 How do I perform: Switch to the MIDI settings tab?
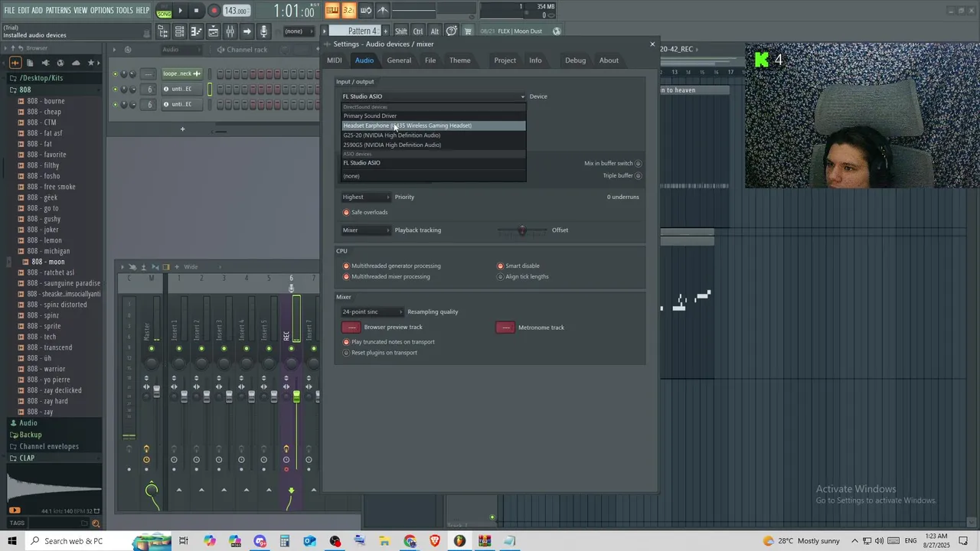click(335, 60)
